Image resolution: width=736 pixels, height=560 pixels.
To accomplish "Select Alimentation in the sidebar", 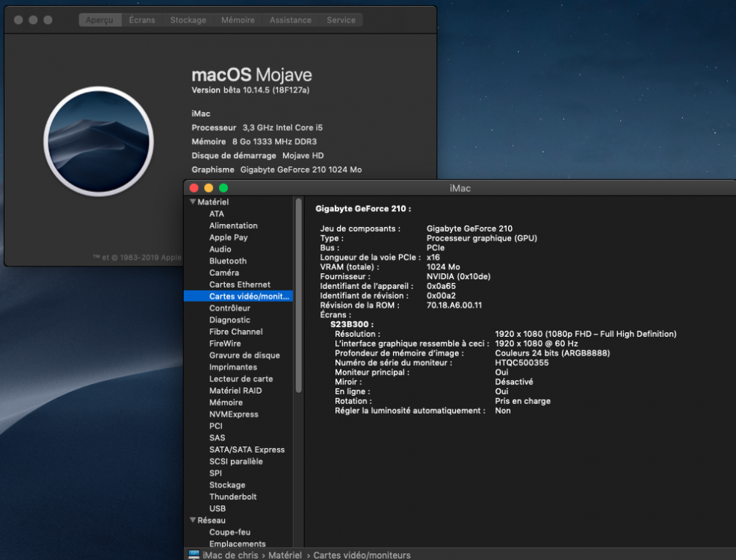I will [x=233, y=225].
